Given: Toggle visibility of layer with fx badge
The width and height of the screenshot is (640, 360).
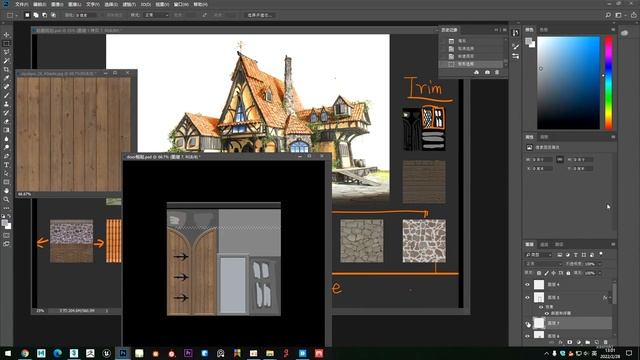Looking at the screenshot, I should coord(527,298).
